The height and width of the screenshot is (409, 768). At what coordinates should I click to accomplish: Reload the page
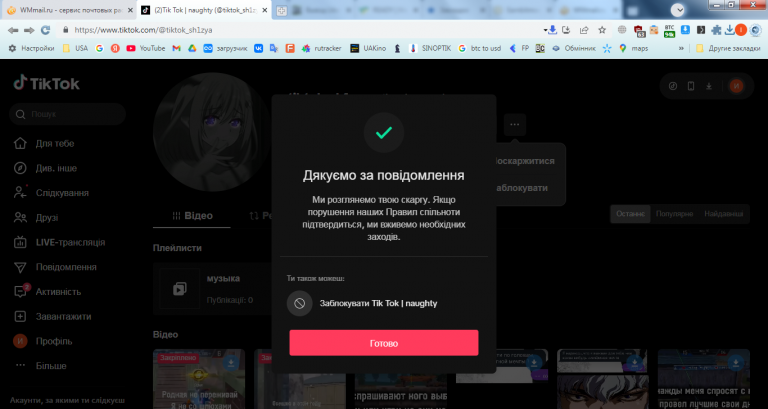tap(45, 30)
